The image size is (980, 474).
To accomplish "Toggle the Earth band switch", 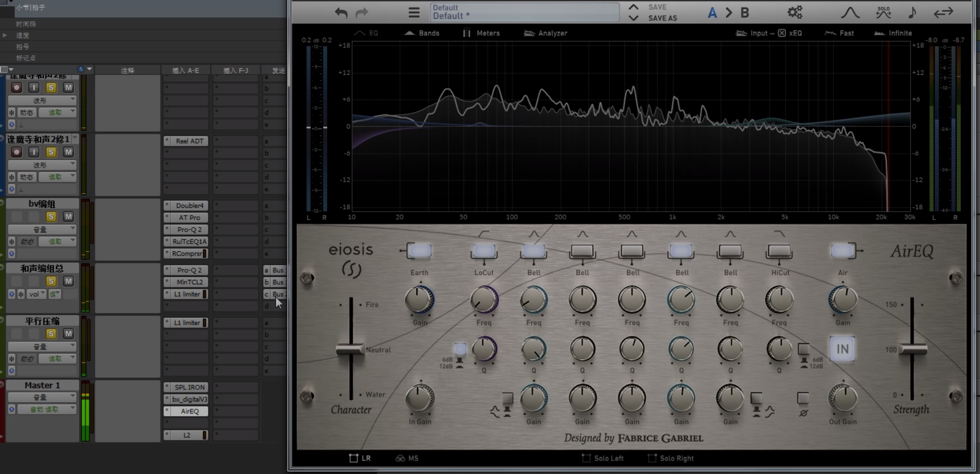I will (419, 251).
